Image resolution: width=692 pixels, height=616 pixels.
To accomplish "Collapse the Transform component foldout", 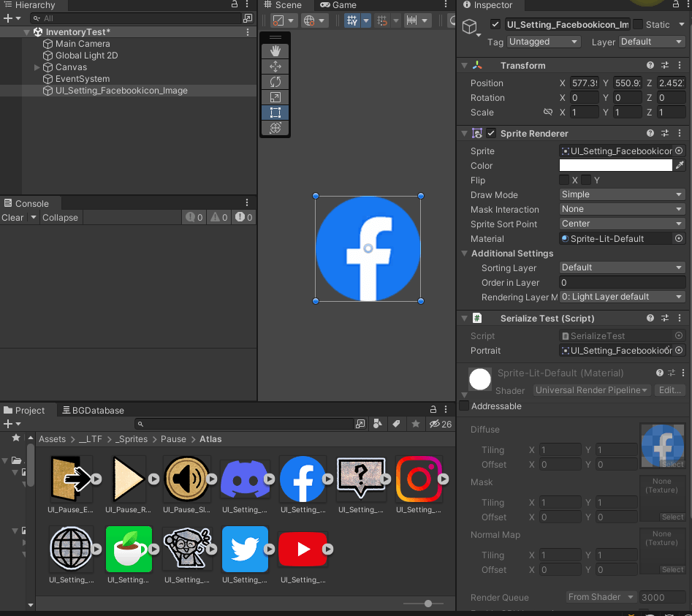I will click(464, 65).
